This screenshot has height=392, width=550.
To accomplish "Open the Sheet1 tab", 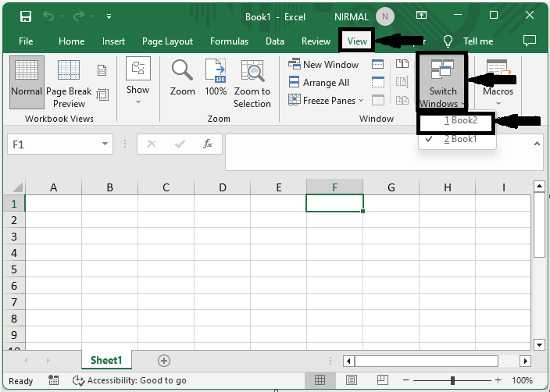I will click(x=106, y=360).
